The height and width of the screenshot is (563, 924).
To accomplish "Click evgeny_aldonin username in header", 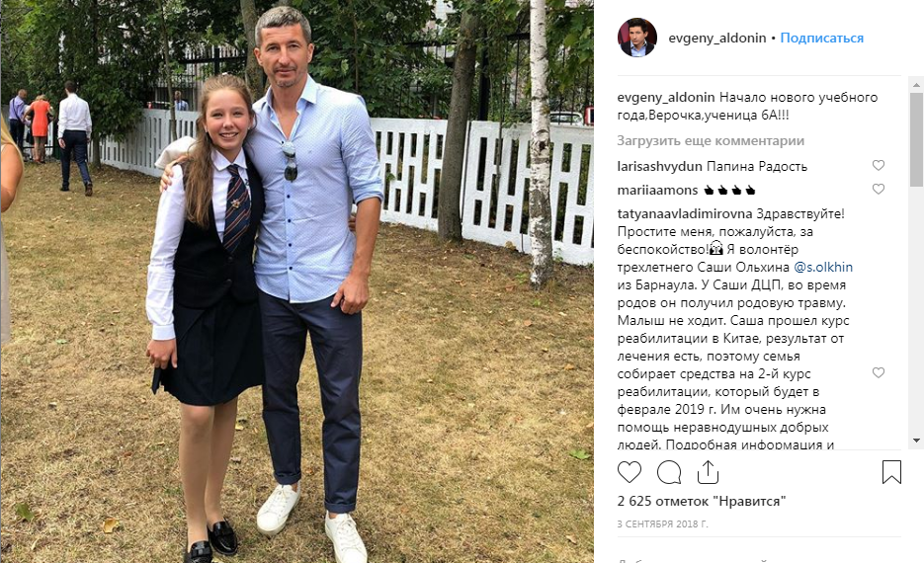I will click(717, 38).
